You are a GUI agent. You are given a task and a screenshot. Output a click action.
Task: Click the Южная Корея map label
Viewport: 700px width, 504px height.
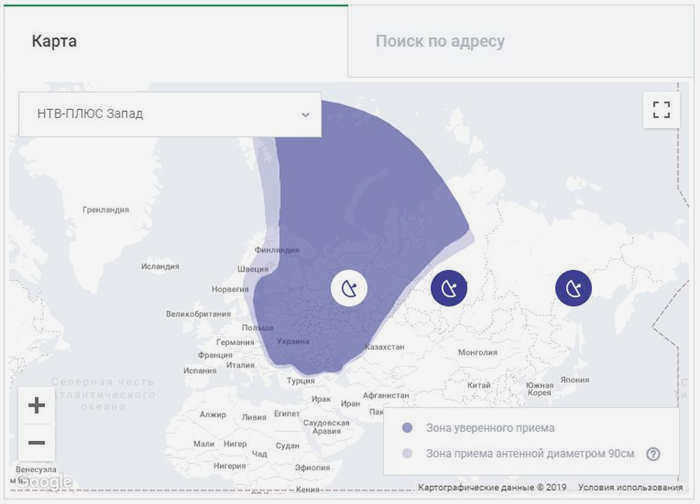(x=540, y=389)
